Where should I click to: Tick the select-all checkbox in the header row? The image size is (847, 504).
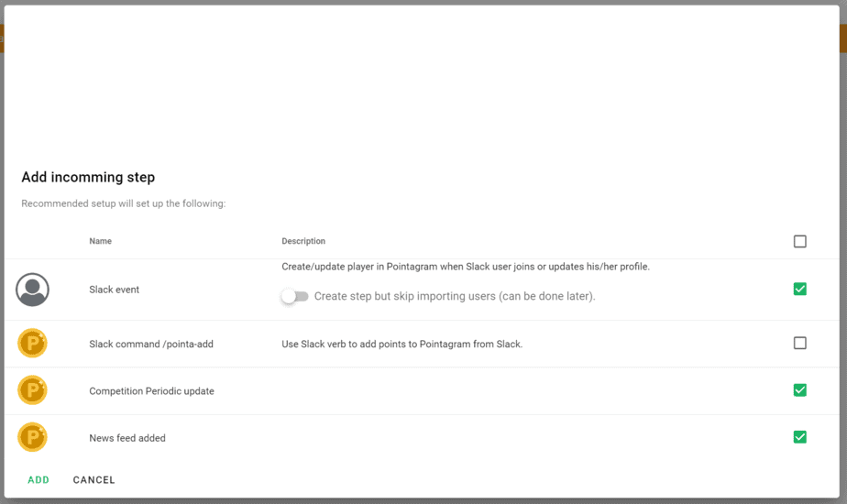800,241
